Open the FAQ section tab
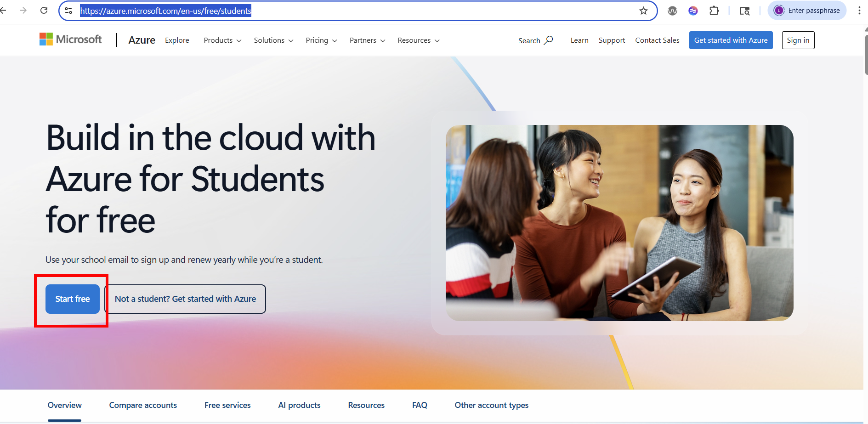 pos(419,405)
